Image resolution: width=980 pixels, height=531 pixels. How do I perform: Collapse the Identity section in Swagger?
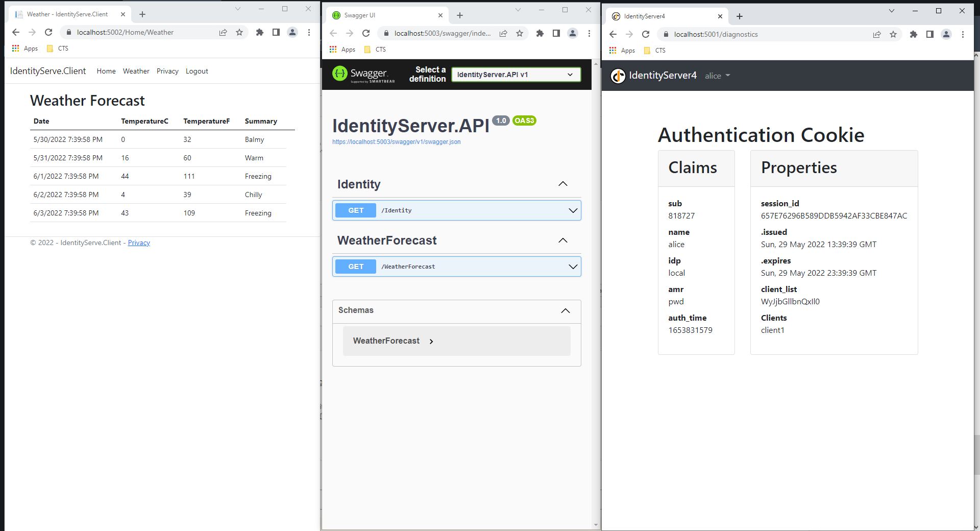coord(562,184)
